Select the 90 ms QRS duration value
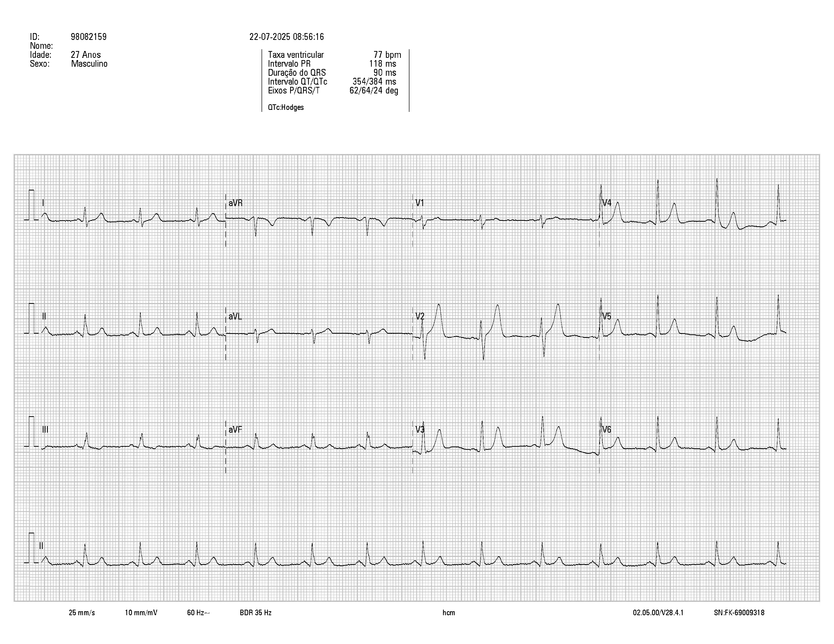The width and height of the screenshot is (834, 644). pyautogui.click(x=385, y=73)
